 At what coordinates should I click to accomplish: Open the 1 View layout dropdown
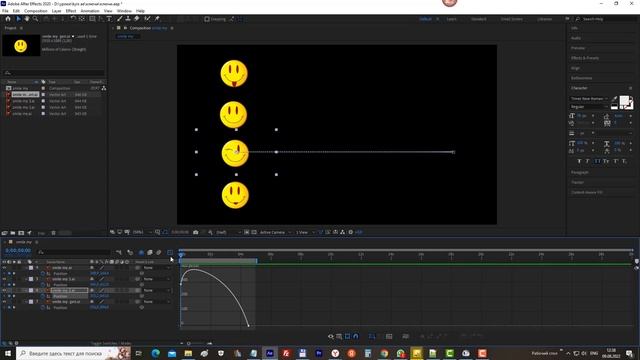point(305,232)
